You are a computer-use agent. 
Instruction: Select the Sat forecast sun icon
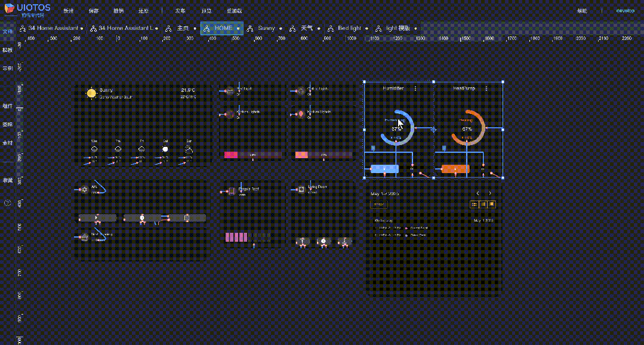pos(165,149)
